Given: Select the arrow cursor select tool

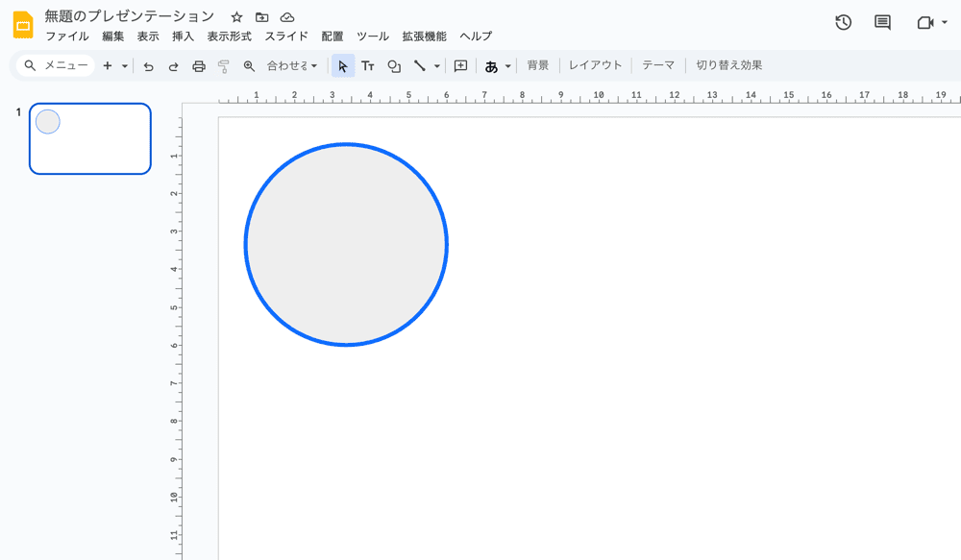Looking at the screenshot, I should pos(343,65).
